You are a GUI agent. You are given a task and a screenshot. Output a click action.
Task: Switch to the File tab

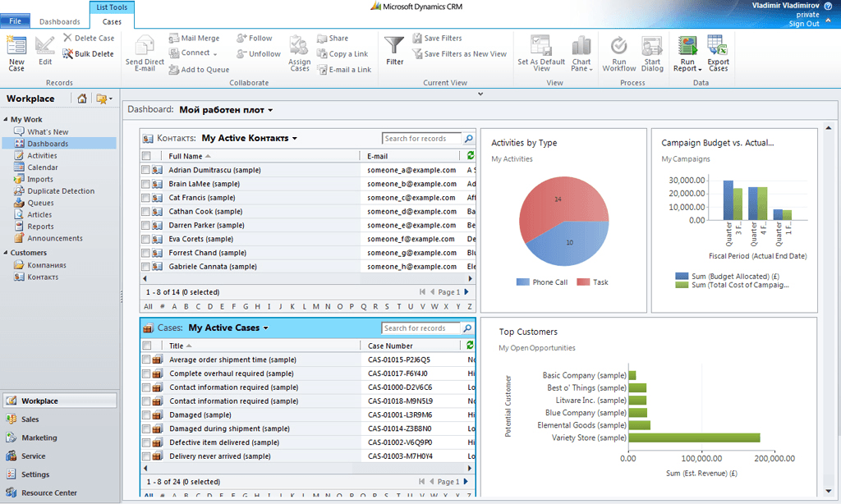pyautogui.click(x=14, y=21)
